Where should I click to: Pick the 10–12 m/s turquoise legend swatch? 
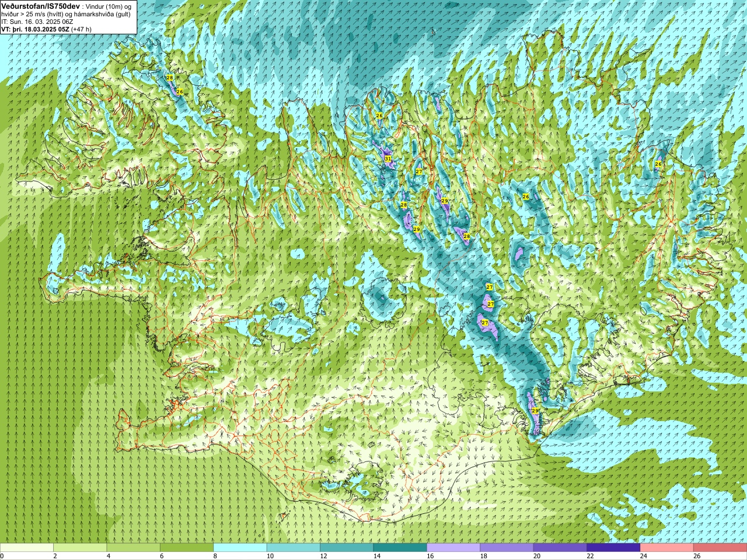point(294,548)
